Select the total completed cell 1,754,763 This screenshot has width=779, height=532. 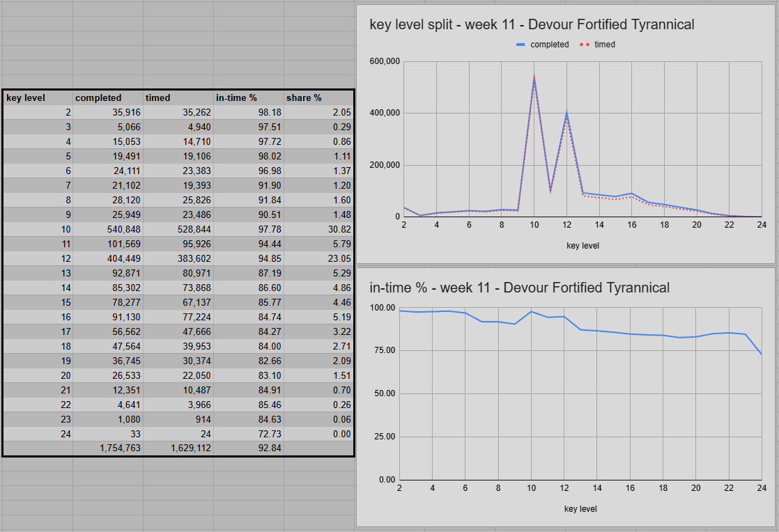[108, 448]
